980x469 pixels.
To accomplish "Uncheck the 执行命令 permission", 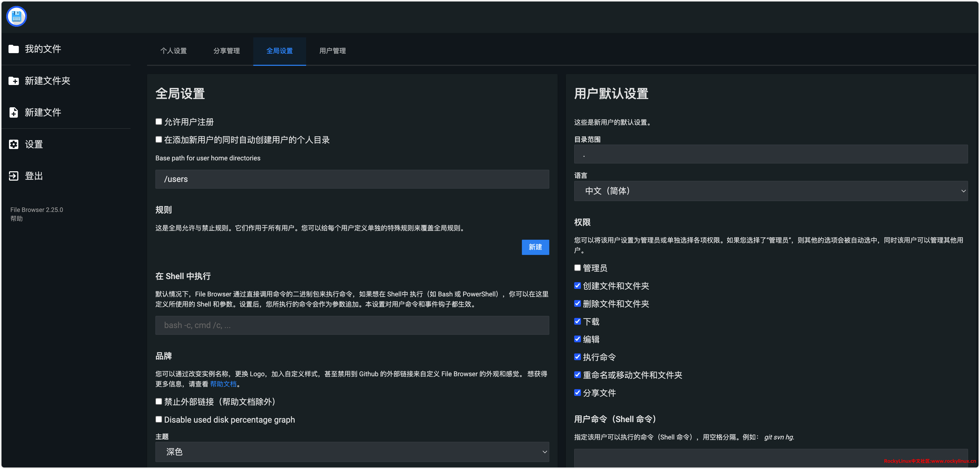I will point(577,357).
